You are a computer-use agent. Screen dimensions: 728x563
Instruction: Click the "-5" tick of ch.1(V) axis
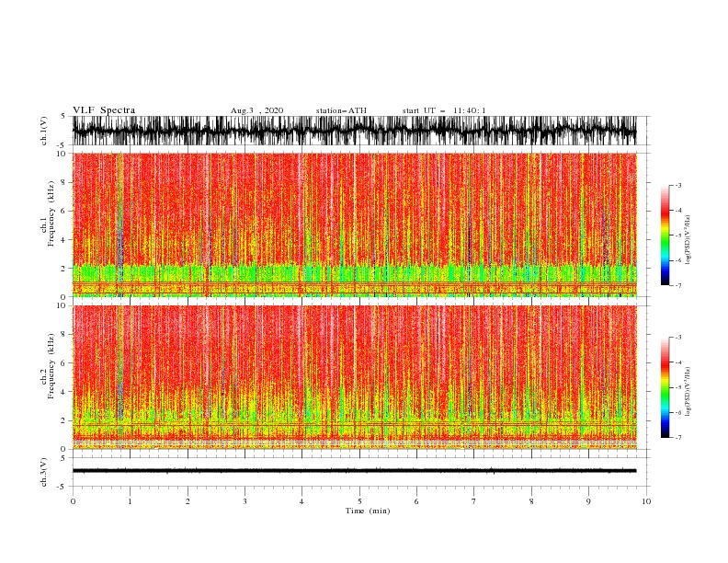click(x=63, y=145)
